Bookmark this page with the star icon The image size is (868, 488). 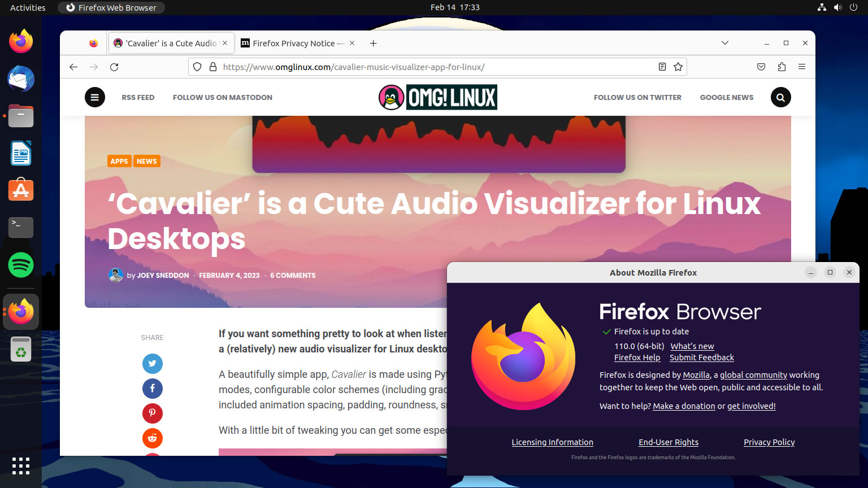click(x=678, y=67)
